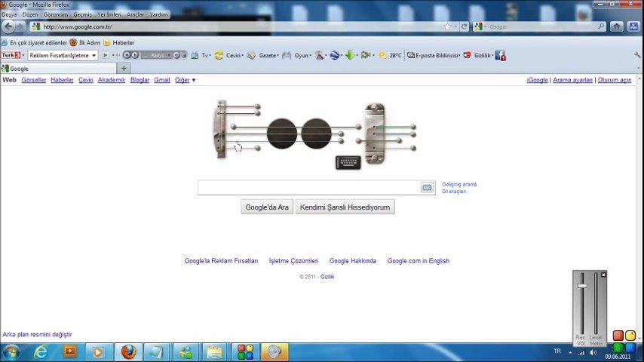Launch Internet Explorer from taskbar

pos(40,352)
